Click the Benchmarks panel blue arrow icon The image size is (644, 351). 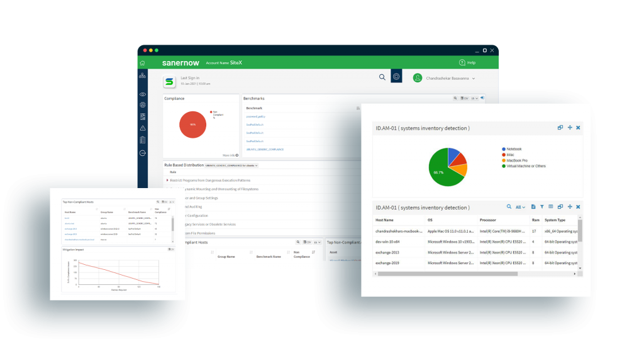point(482,98)
